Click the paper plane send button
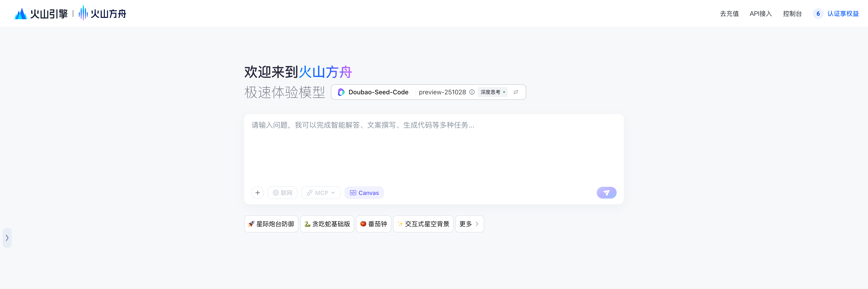The height and width of the screenshot is (289, 868). (x=606, y=193)
